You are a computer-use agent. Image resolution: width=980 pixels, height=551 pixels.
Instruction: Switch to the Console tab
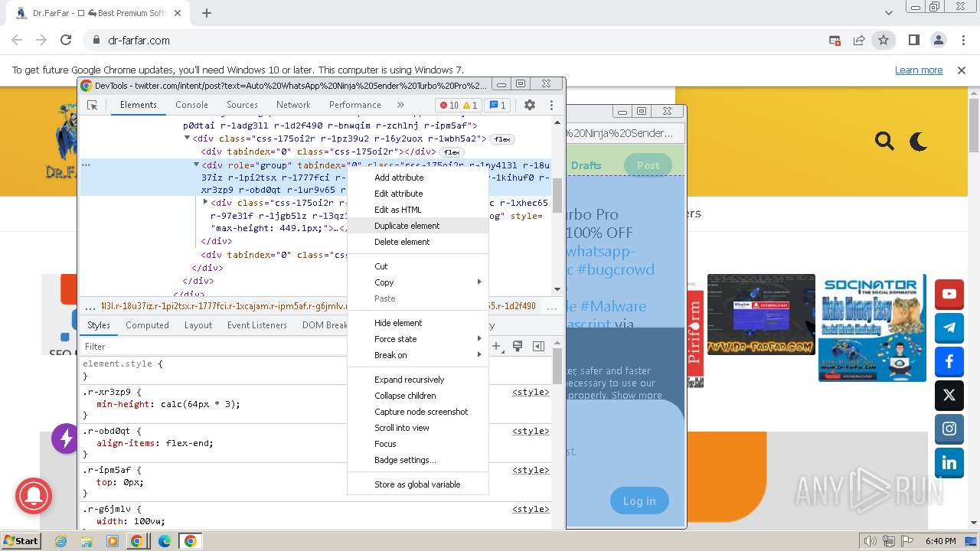pos(191,105)
